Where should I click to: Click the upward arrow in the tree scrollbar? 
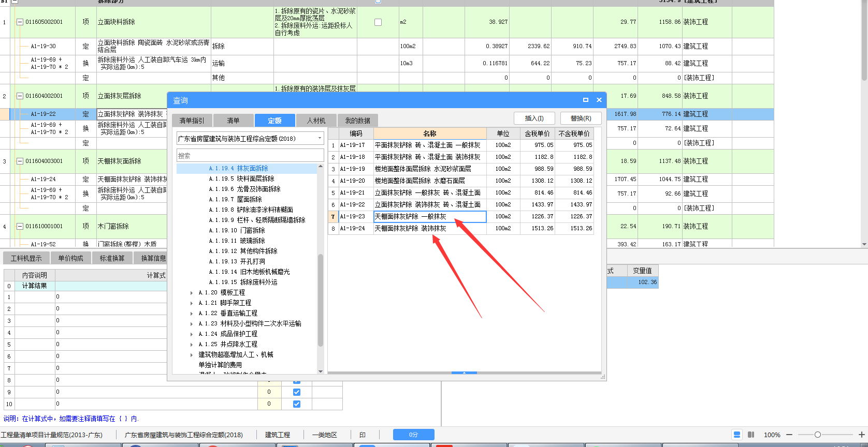pos(321,166)
